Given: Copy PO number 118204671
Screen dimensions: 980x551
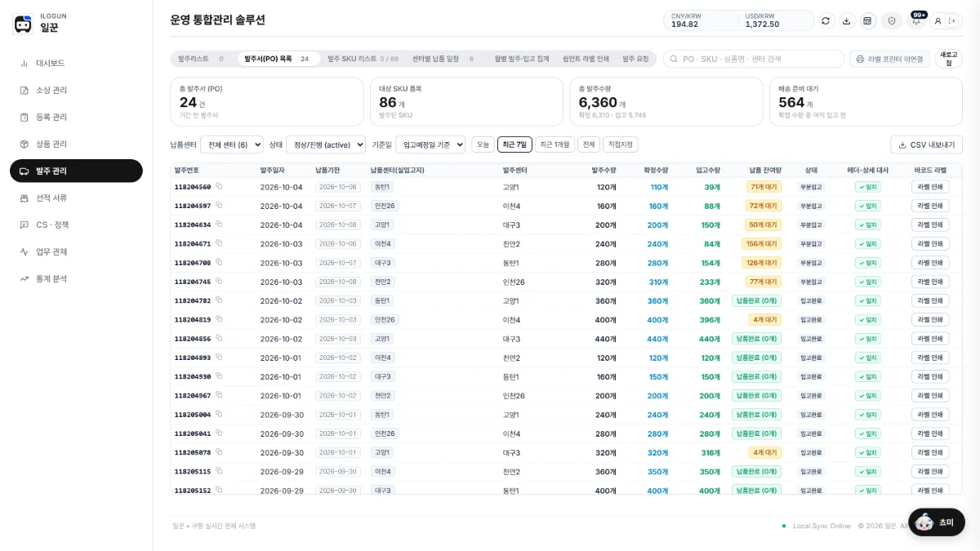Looking at the screenshot, I should [219, 243].
